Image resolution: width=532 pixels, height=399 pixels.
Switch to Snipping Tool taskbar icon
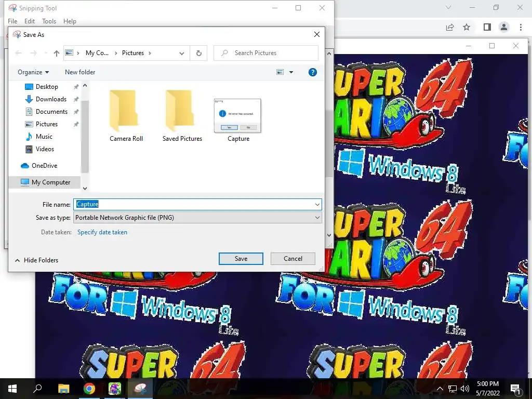pos(140,389)
